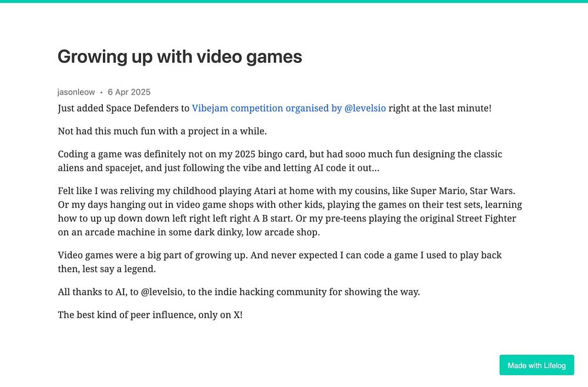
Task: Click the heading Growing up with video games
Action: coord(179,56)
